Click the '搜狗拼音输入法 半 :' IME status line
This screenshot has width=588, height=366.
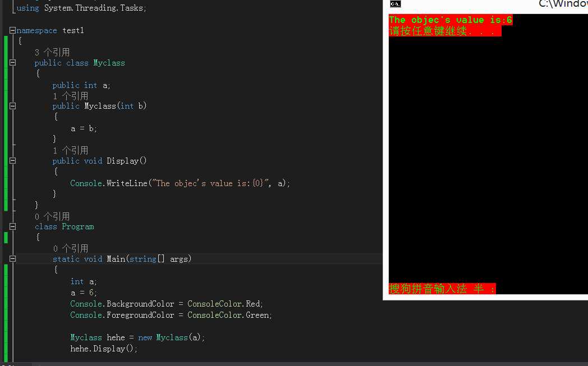pos(442,289)
